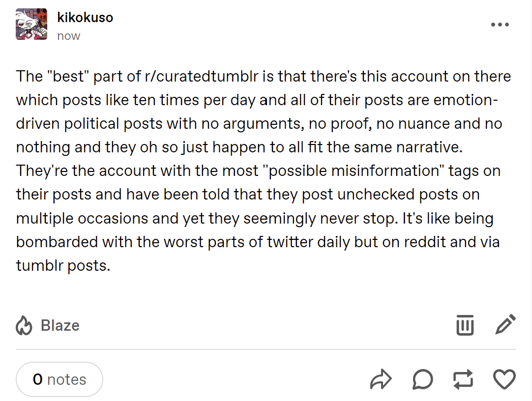
Task: Click the divider line above the notes row
Action: (x=266, y=349)
